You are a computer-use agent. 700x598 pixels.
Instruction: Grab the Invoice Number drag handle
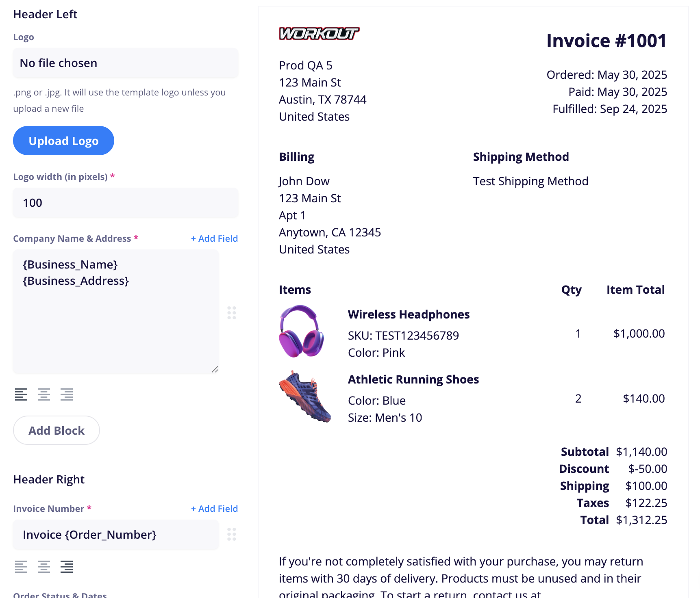tap(232, 534)
